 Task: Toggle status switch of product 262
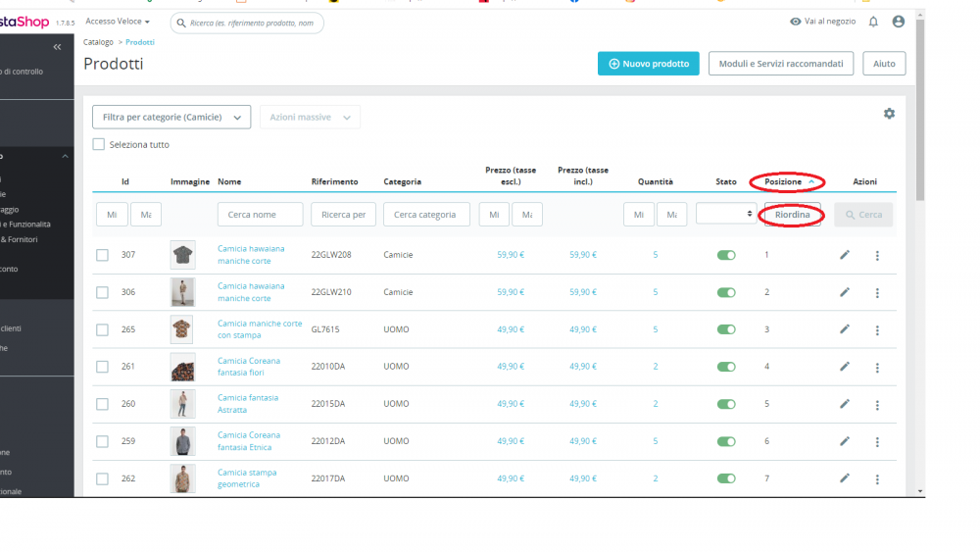725,478
